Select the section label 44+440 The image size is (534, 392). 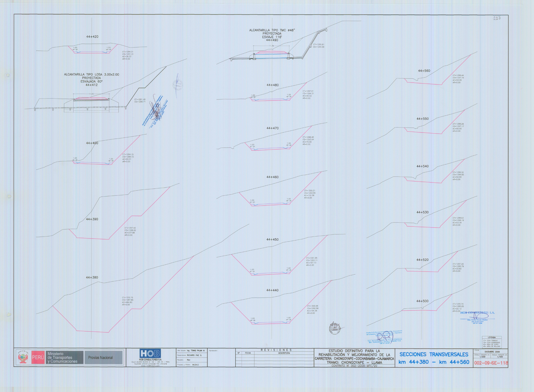click(x=272, y=290)
